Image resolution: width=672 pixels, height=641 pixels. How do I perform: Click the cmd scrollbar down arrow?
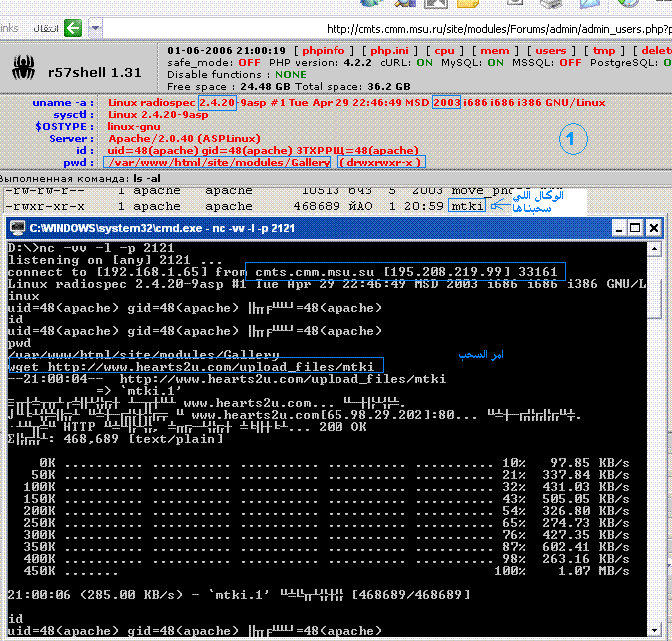tap(654, 631)
